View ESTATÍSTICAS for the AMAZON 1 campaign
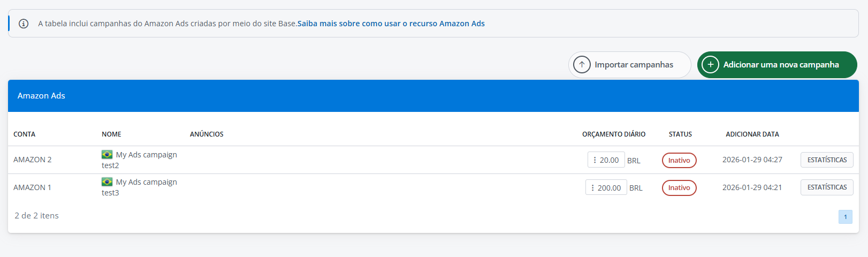Viewport: 868px width, 257px height. click(827, 187)
